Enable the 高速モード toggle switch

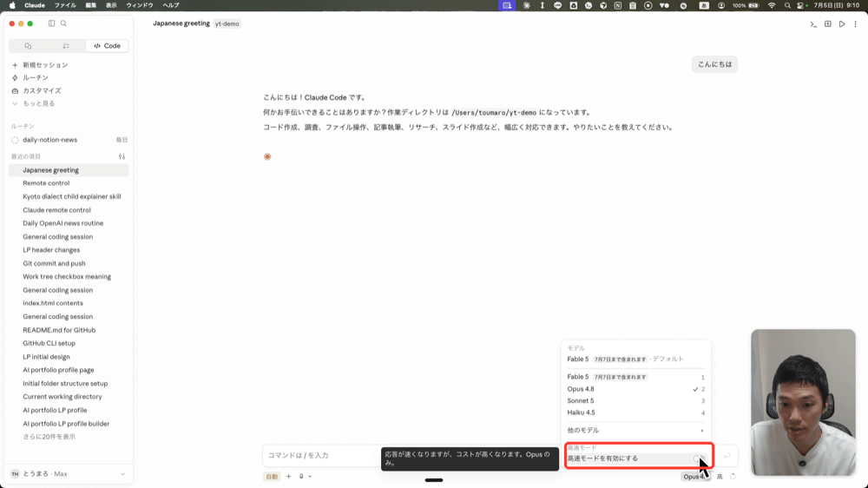[x=699, y=458]
